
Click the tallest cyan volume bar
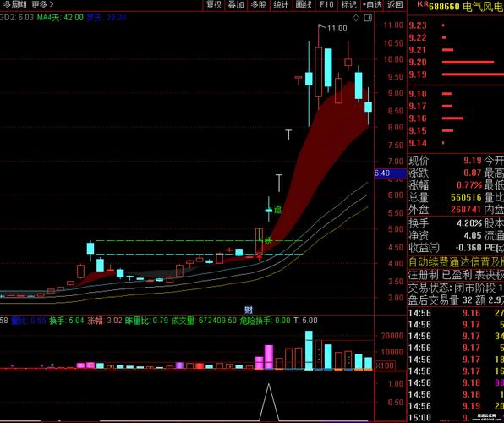(309, 350)
